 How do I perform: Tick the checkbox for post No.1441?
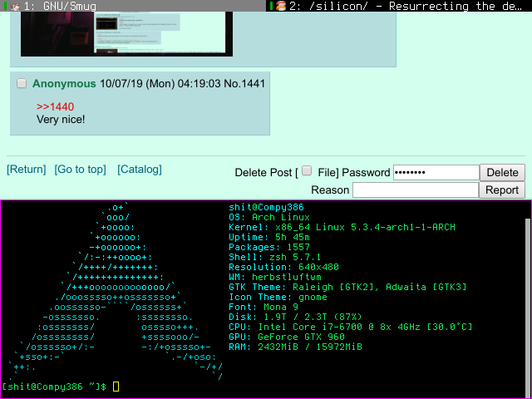click(x=22, y=83)
